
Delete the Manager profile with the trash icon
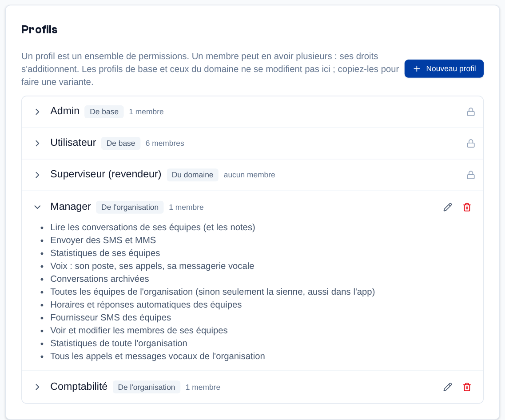pos(467,207)
